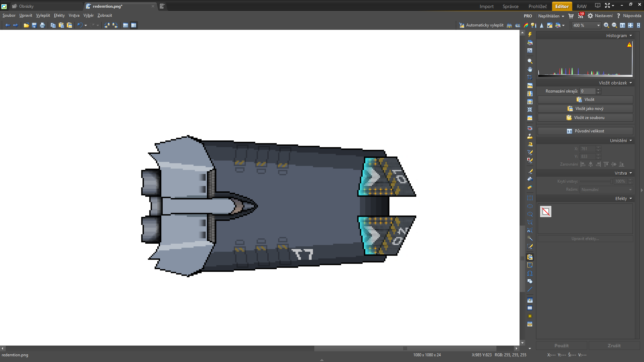
Task: Open the Nepřihlášen account dropdown
Action: click(x=551, y=16)
